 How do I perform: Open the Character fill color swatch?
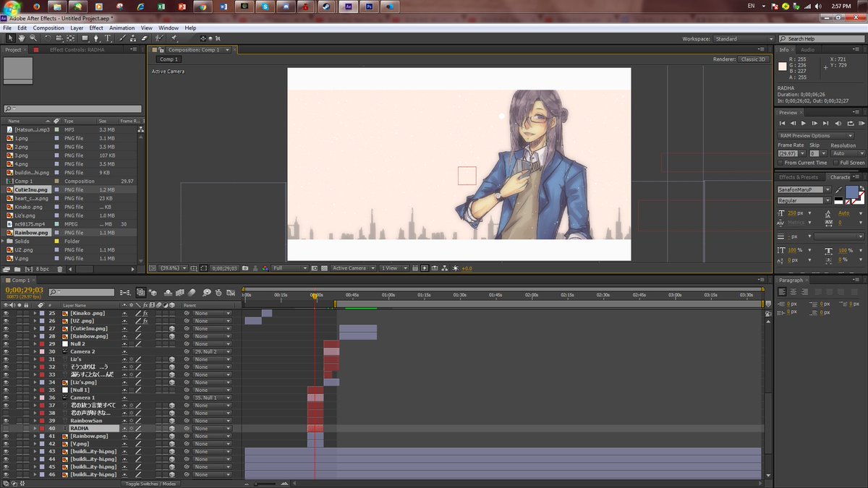(x=851, y=192)
